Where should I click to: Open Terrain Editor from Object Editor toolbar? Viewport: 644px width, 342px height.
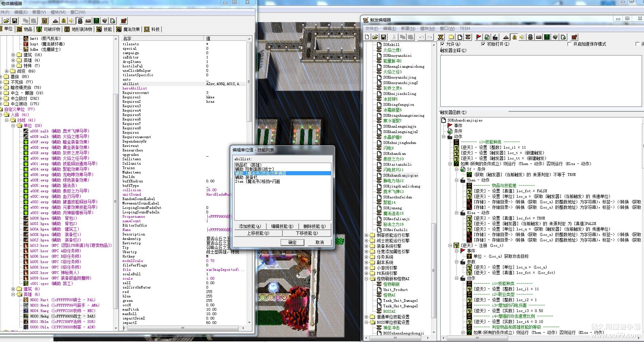point(56,21)
